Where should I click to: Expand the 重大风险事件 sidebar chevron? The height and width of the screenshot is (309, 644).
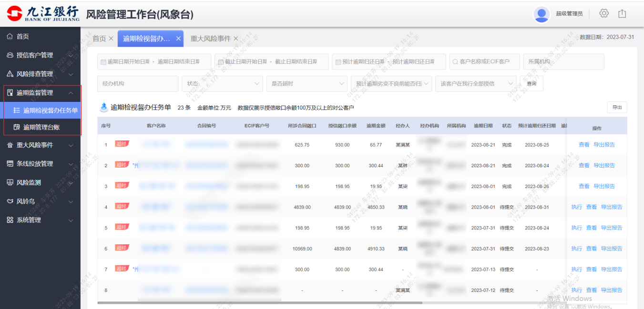[x=71, y=145]
